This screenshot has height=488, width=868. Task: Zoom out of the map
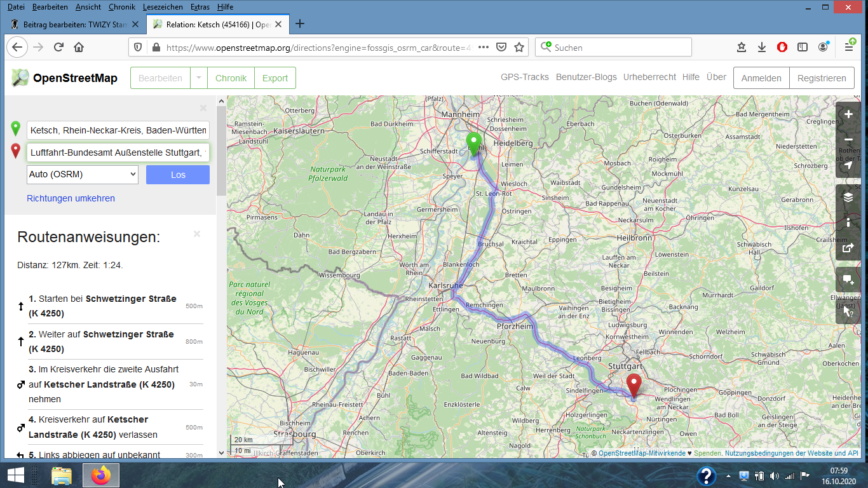(x=848, y=140)
